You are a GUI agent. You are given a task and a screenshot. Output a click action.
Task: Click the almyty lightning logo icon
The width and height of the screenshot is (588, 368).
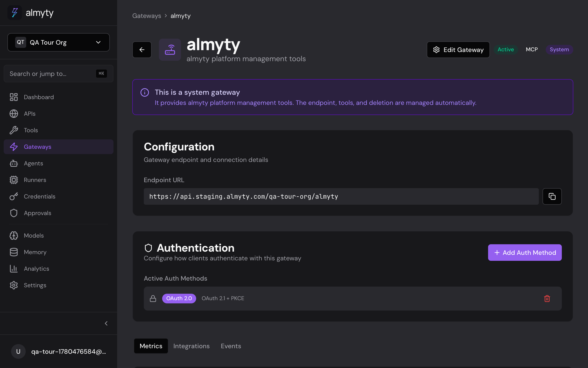point(15,13)
